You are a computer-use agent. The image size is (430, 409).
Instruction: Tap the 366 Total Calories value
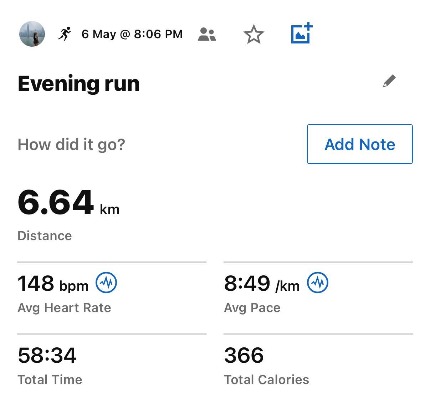click(x=244, y=355)
